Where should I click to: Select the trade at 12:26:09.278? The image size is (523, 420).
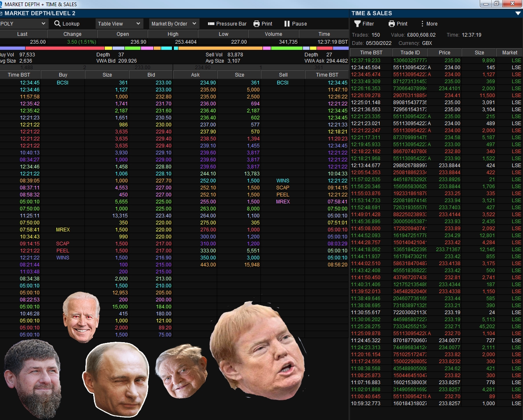point(436,96)
